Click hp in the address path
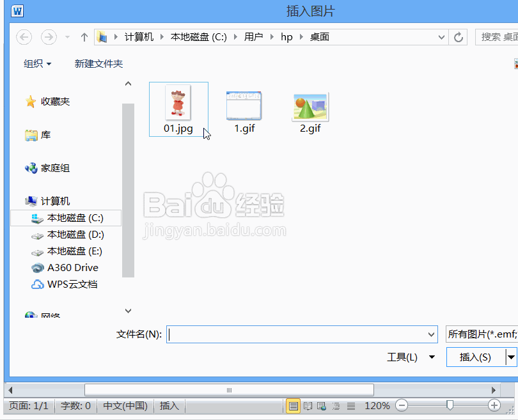This screenshot has width=518, height=420. 286,37
